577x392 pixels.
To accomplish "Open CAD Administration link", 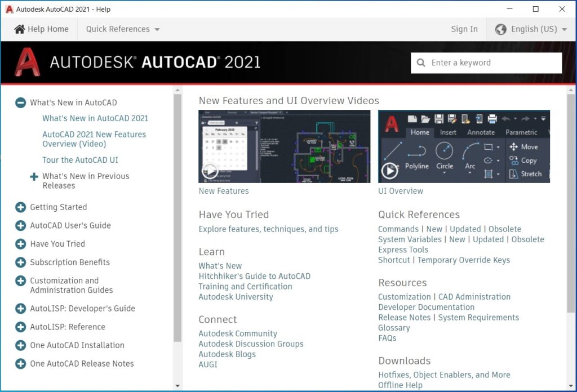I will [474, 297].
